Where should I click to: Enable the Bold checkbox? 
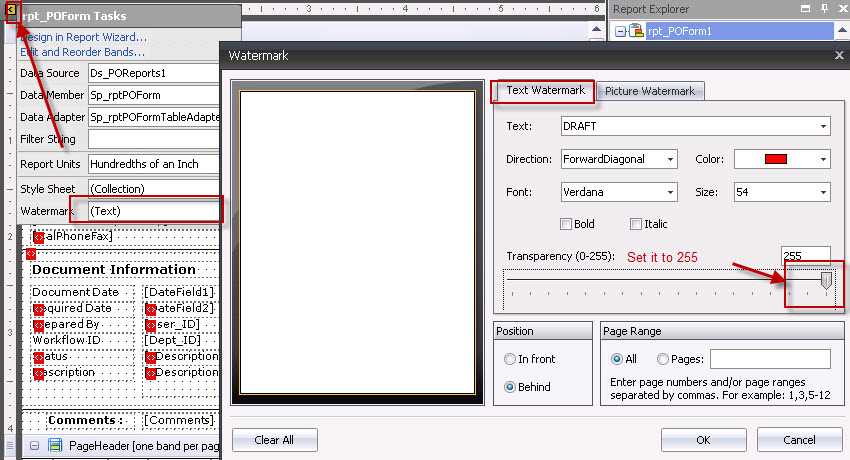tap(567, 224)
